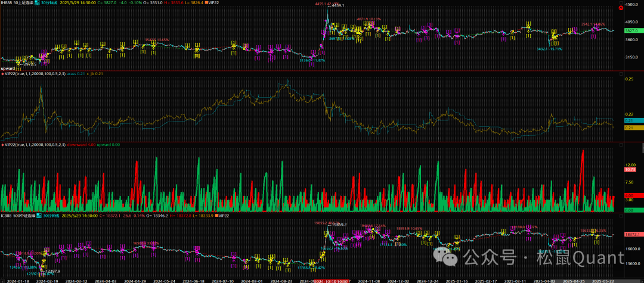Open 30分钟线 period selector in IH888 header
This screenshot has width=644, height=283.
click(x=52, y=2)
